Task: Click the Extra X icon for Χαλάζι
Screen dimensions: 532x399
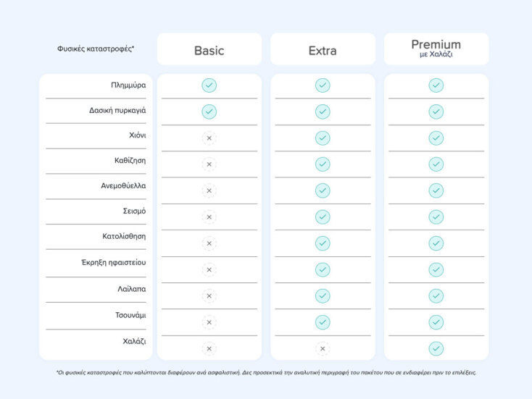Action: [x=323, y=348]
